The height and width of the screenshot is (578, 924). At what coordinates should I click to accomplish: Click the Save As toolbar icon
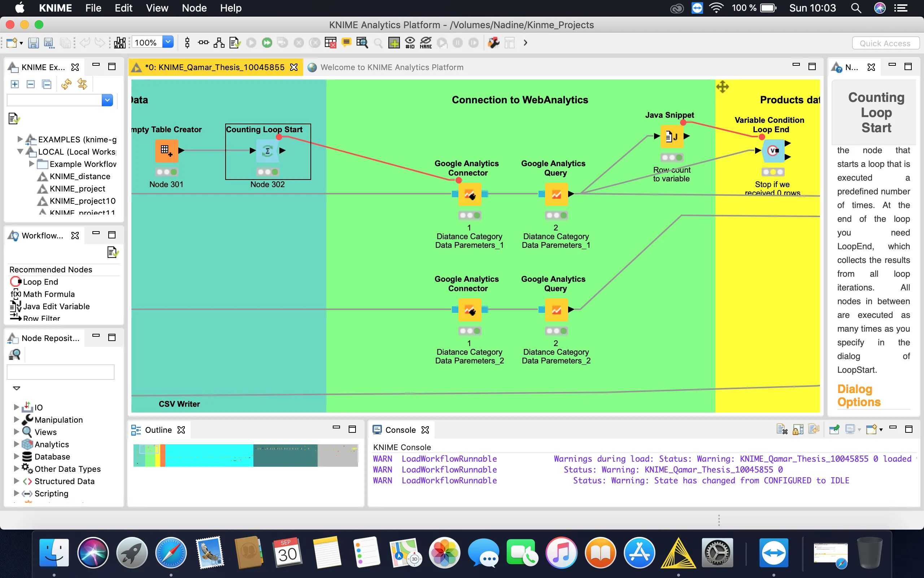click(x=49, y=43)
